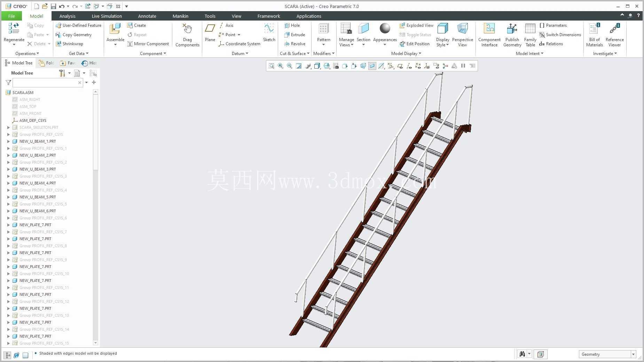Open the View Manager icon
Viewport: 644px width, 362px height.
click(x=336, y=66)
